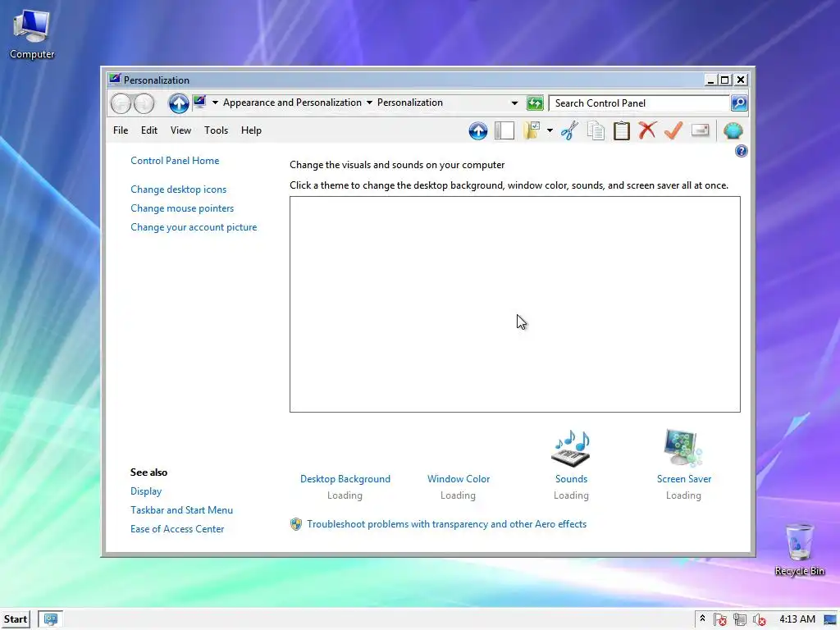Open the Start menu
This screenshot has width=840, height=630.
(16, 619)
